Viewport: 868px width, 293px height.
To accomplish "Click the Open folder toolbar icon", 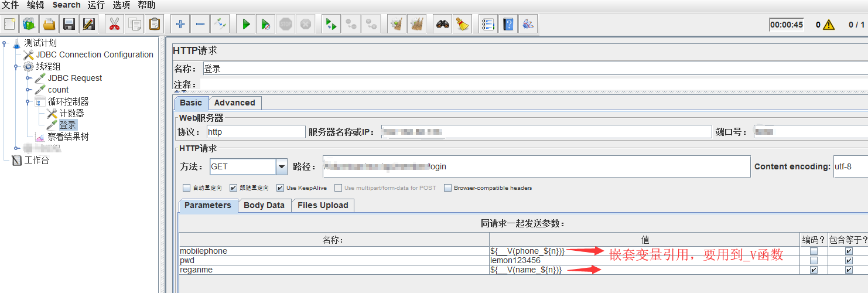I will coord(49,24).
